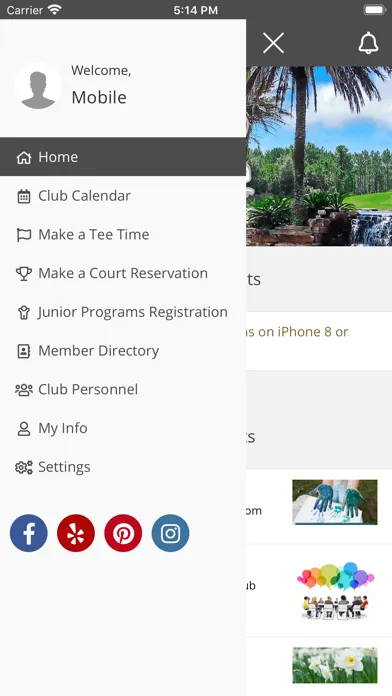
Task: Tap the 'on iPhone 8 or' link text
Action: coord(303,332)
